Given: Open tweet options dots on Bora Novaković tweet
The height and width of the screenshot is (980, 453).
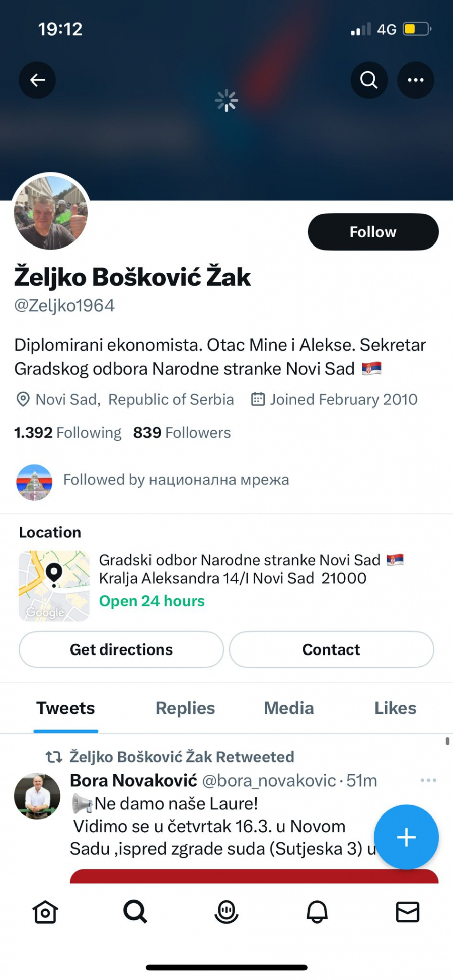Looking at the screenshot, I should (428, 780).
